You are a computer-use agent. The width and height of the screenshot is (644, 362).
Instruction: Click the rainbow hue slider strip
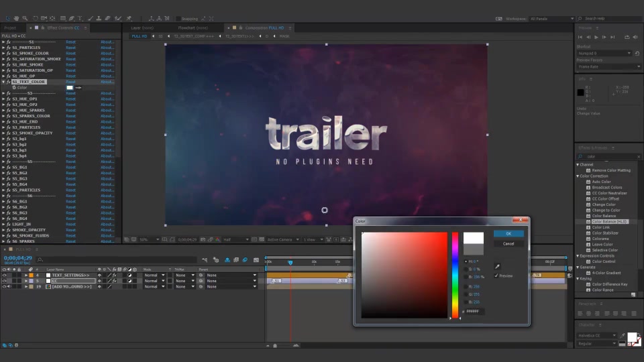point(455,275)
